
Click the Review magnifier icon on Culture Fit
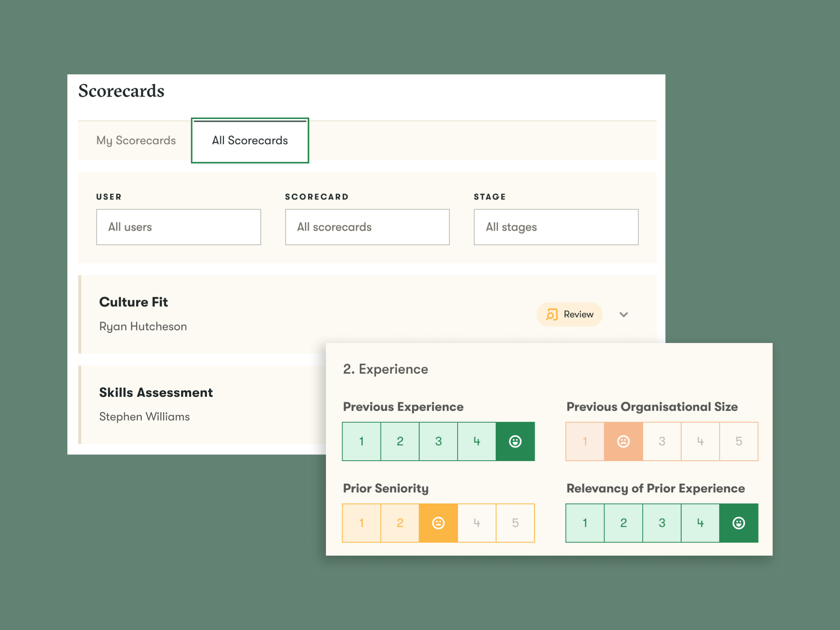tap(552, 315)
